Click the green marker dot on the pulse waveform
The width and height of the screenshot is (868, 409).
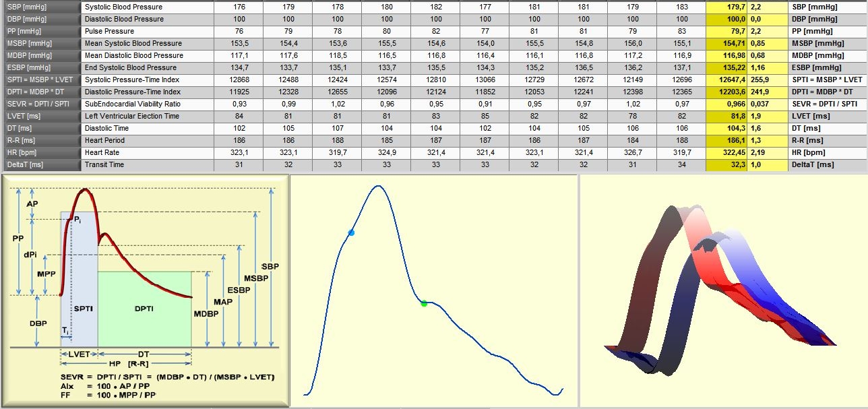pyautogui.click(x=424, y=304)
